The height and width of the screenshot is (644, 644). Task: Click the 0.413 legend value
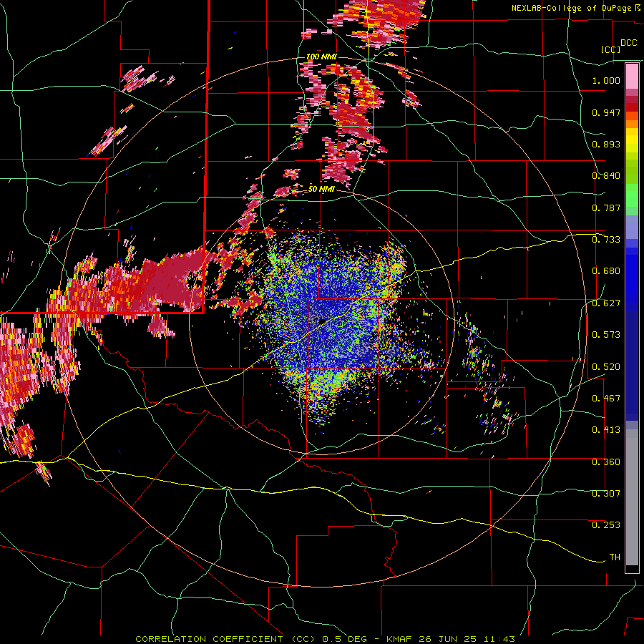click(x=606, y=430)
